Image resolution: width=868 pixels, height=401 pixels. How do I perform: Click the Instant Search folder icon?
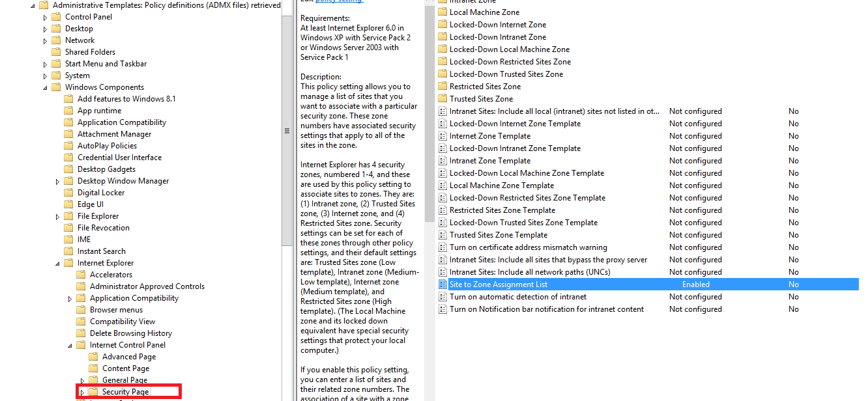click(x=68, y=251)
